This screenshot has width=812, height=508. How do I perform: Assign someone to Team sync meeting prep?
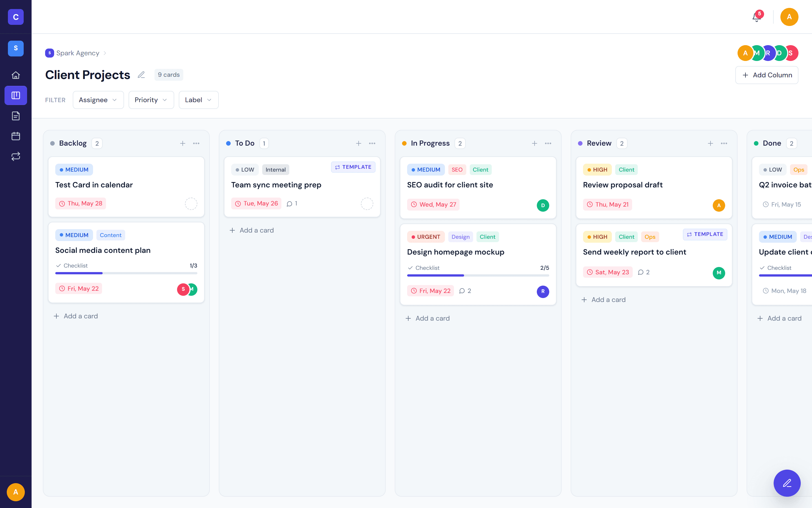367,203
